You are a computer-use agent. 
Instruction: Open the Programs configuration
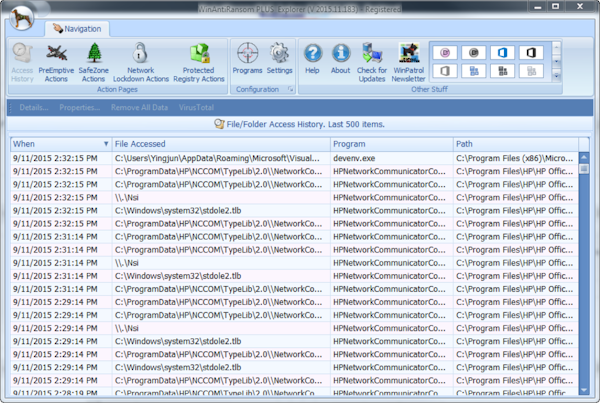point(247,60)
